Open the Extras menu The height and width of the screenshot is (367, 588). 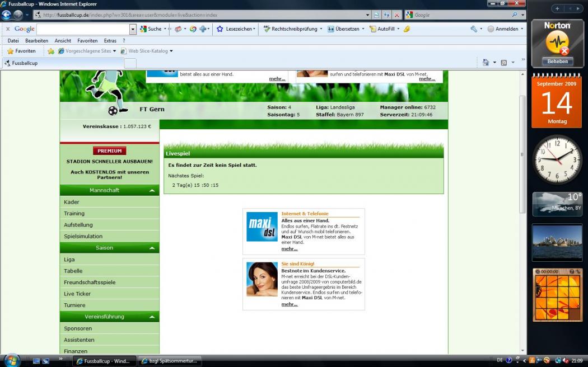(110, 41)
